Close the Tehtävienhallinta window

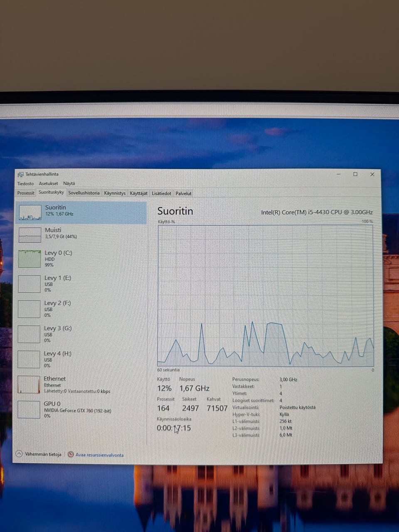372,174
